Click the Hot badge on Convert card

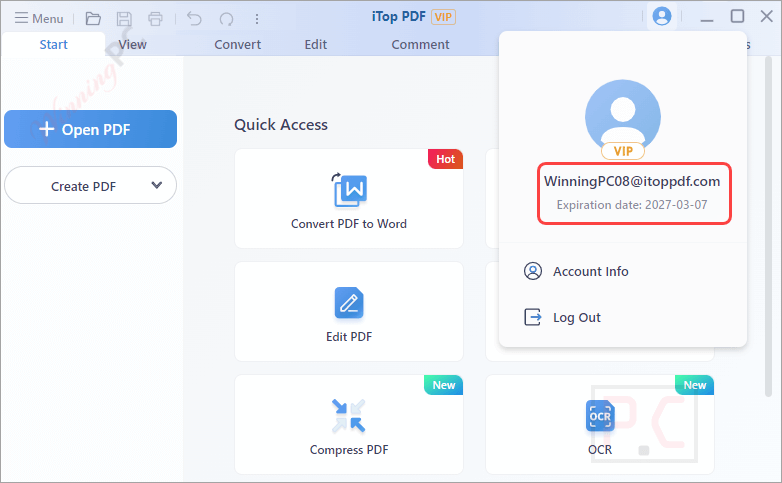[445, 159]
